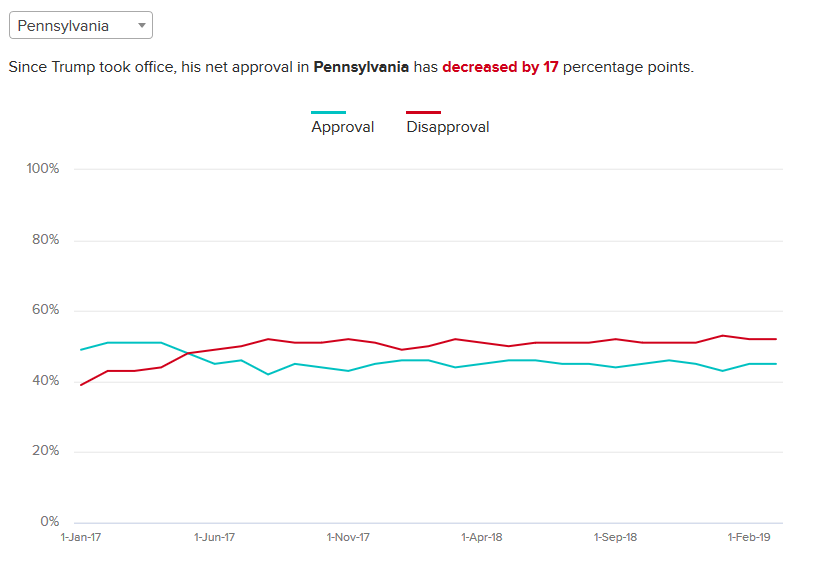The width and height of the screenshot is (822, 574).
Task: Click where approval and disapproval lines cross
Action: [x=188, y=353]
